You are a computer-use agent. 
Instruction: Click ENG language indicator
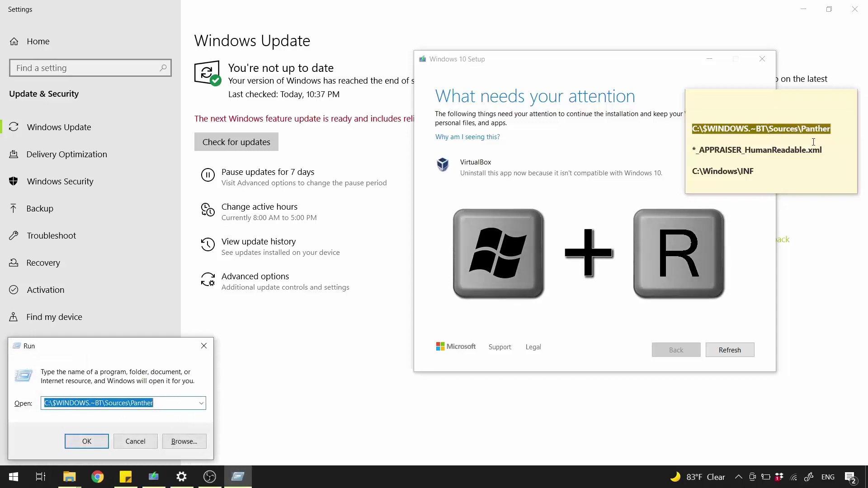coord(828,477)
